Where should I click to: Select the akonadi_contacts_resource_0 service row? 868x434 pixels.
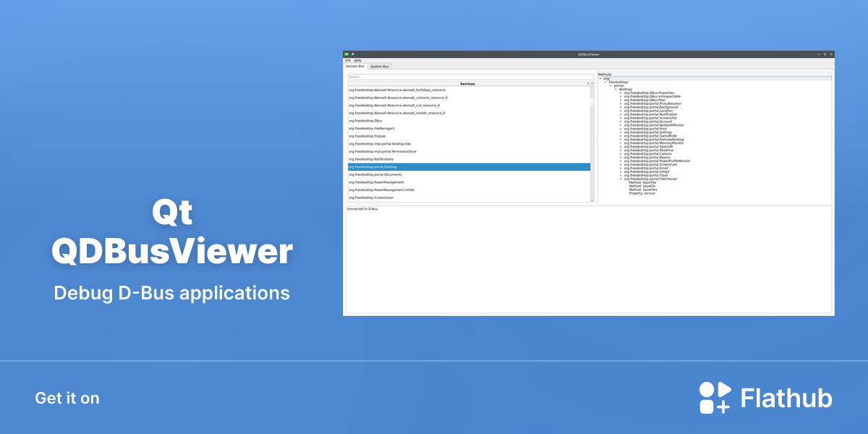(469, 98)
